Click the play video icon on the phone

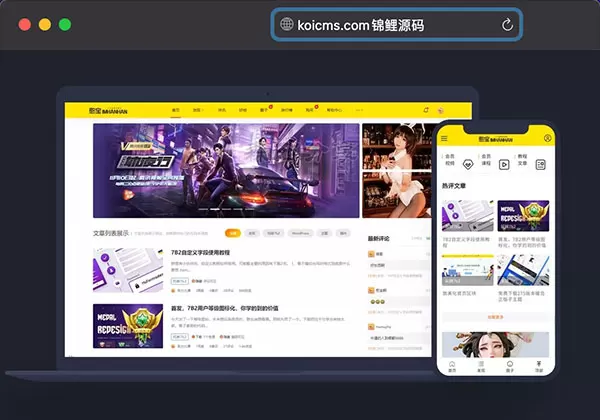pos(504,164)
